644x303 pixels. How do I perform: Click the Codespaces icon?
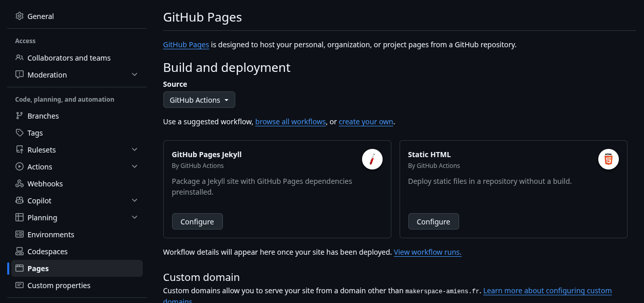tap(20, 251)
